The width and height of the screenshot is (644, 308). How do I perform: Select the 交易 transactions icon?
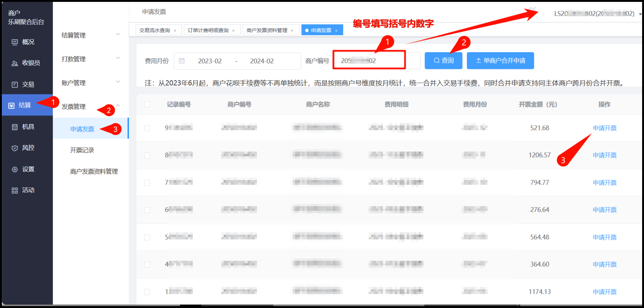point(15,84)
